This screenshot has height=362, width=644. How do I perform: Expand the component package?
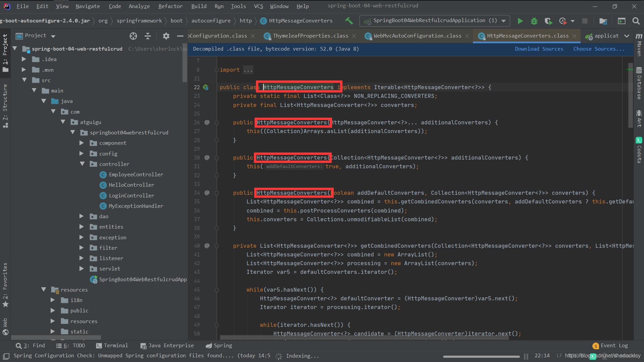pos(82,143)
